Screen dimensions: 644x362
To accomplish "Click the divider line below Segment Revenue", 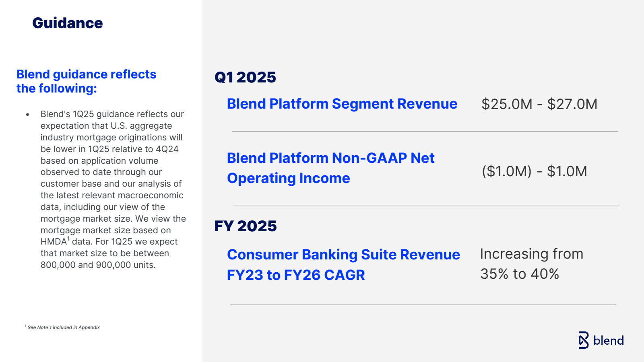I will coord(425,132).
